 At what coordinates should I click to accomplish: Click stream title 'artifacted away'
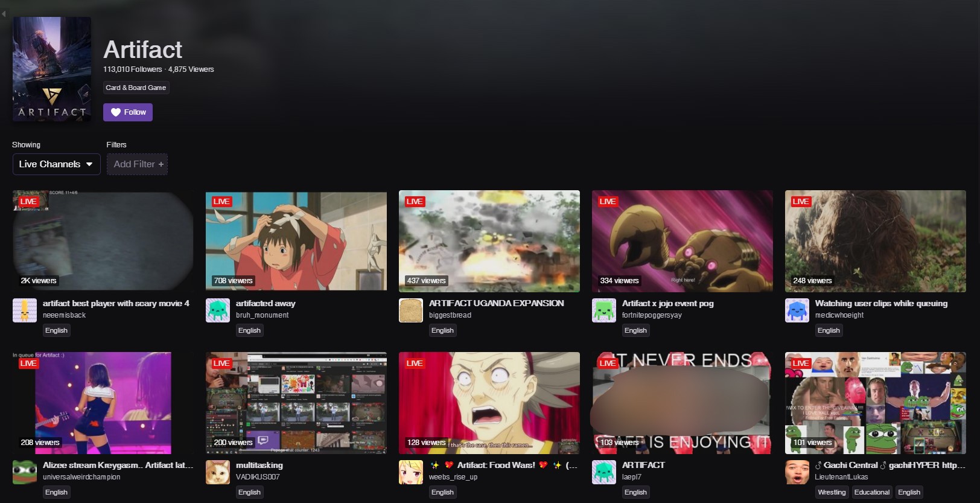[x=266, y=303]
